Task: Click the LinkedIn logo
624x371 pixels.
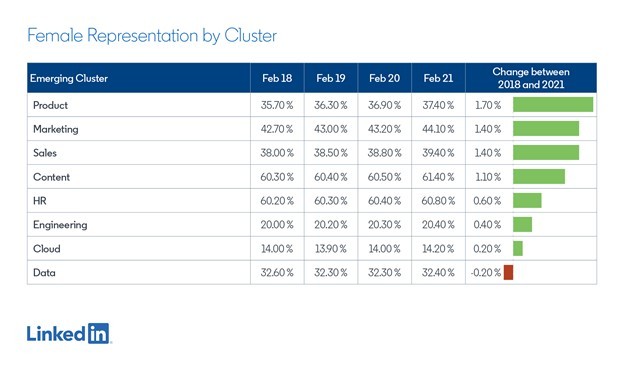Action: click(69, 334)
